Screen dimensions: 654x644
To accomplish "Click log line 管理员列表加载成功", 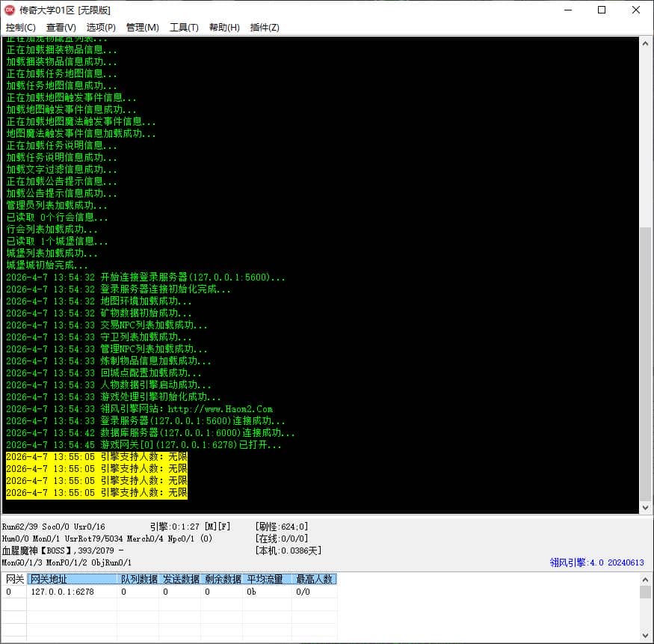I will 57,206.
